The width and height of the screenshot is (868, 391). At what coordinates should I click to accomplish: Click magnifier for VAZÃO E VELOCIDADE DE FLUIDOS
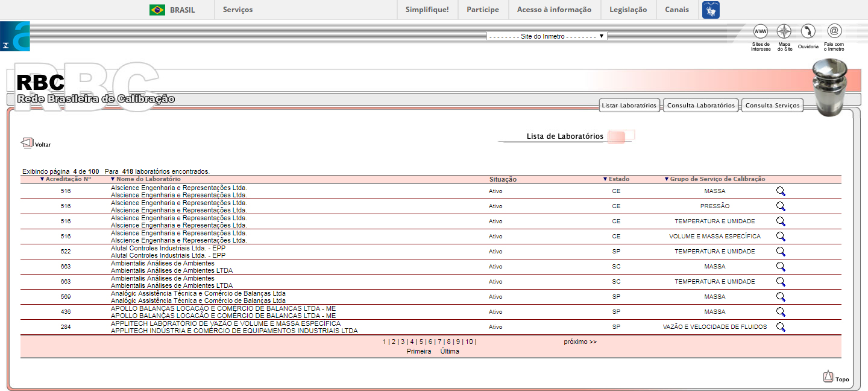781,327
